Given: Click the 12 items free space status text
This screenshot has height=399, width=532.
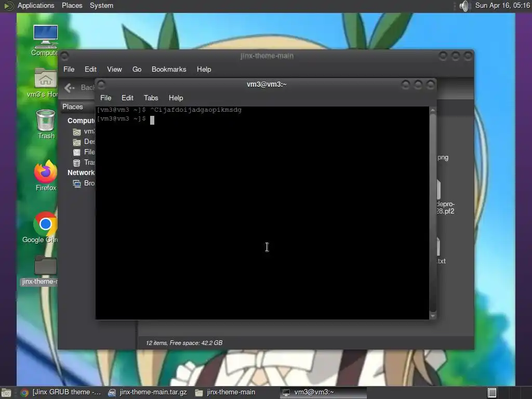Looking at the screenshot, I should [184, 343].
